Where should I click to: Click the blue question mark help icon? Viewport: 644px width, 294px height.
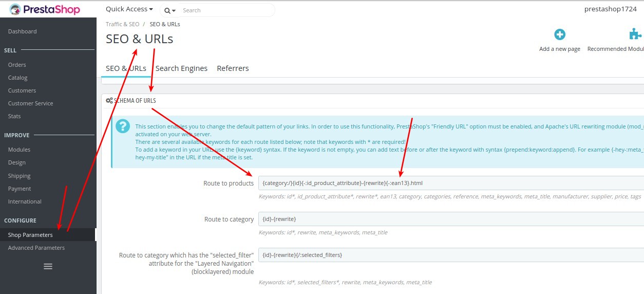(x=123, y=126)
